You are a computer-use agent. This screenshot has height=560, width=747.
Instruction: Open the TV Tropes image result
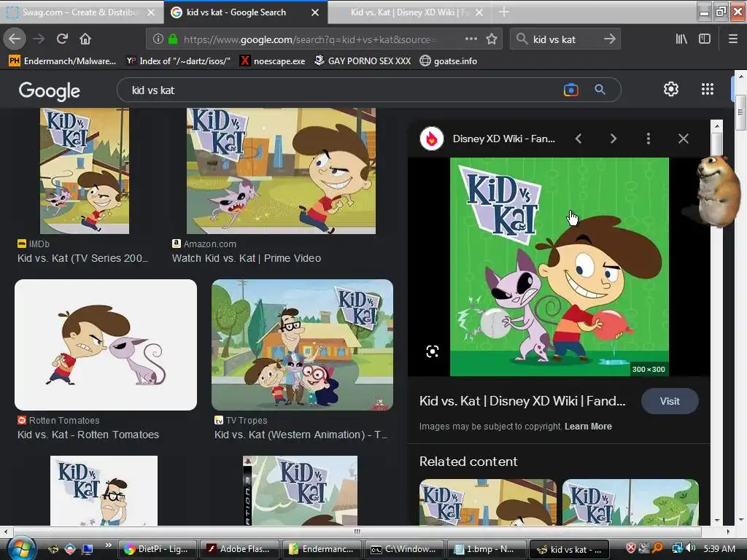pos(303,345)
